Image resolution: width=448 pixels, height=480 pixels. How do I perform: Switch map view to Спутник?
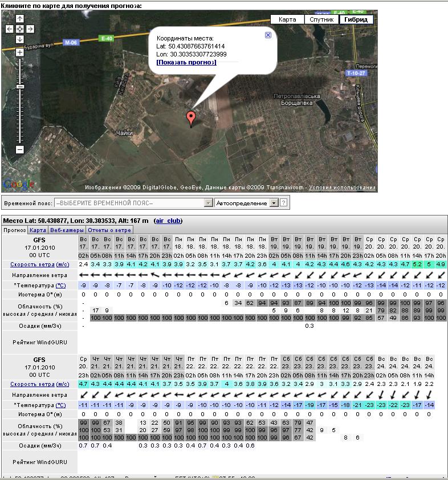click(x=321, y=19)
